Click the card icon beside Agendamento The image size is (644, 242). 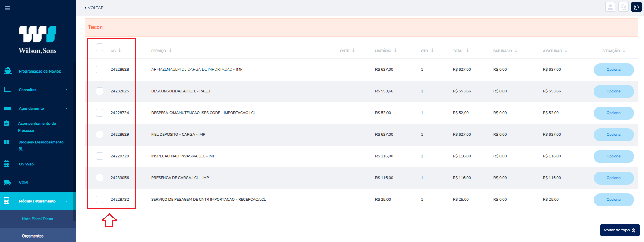(7, 108)
